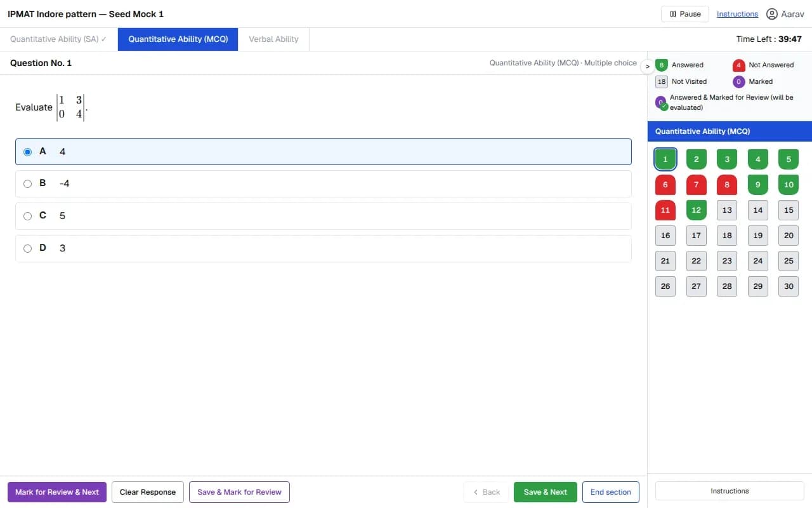Open not-visited question 20

tap(789, 236)
